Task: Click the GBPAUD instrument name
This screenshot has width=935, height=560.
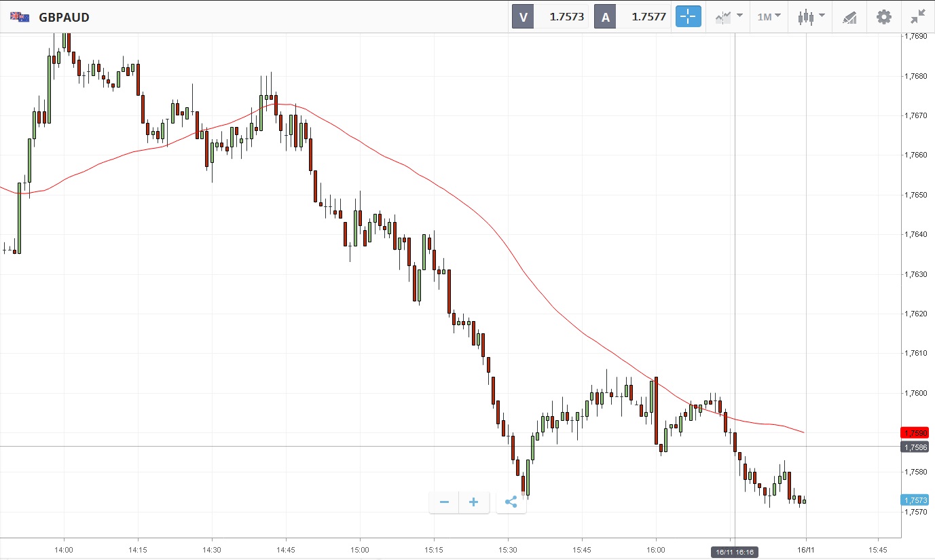Action: pos(64,17)
